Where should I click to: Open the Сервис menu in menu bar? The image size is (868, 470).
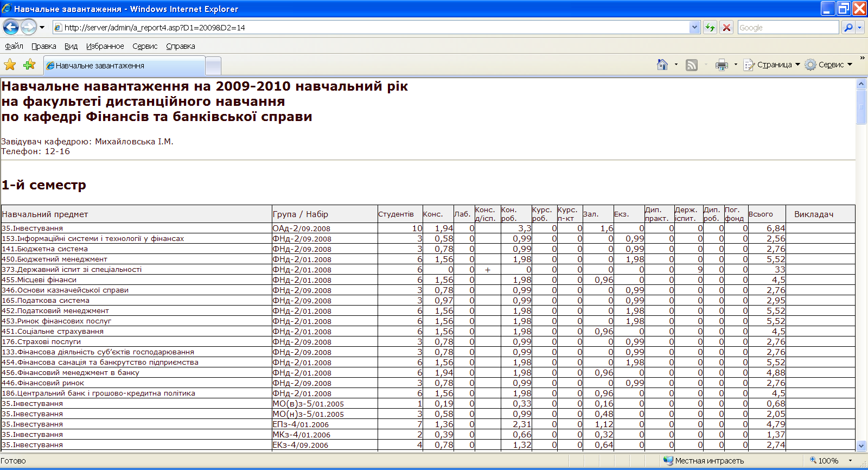coord(145,46)
